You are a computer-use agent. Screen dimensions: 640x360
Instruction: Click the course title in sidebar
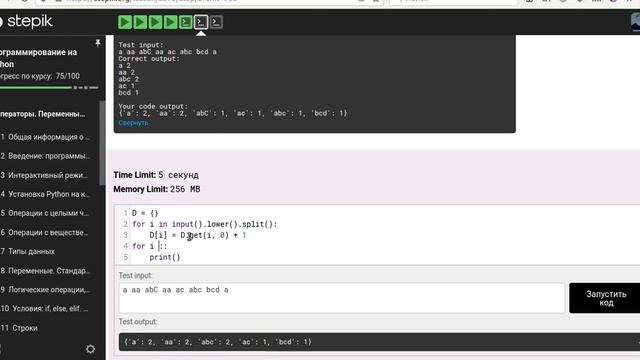click(x=38, y=58)
